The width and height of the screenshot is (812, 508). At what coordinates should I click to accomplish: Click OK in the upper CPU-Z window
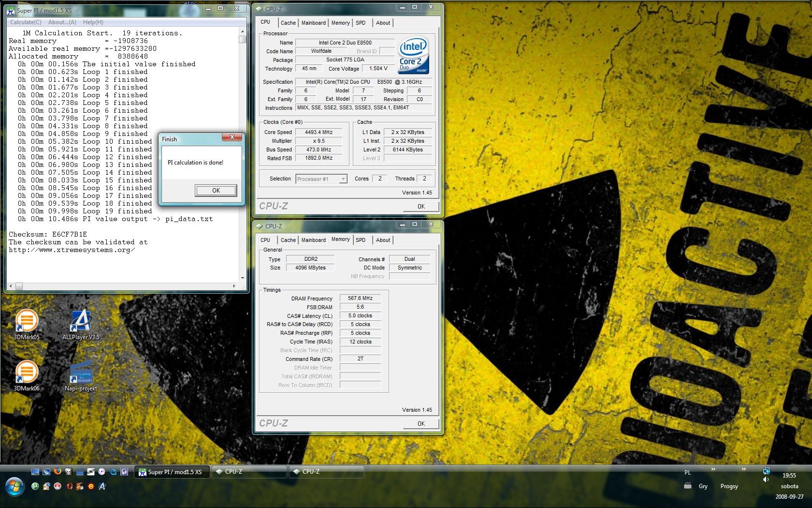click(421, 206)
